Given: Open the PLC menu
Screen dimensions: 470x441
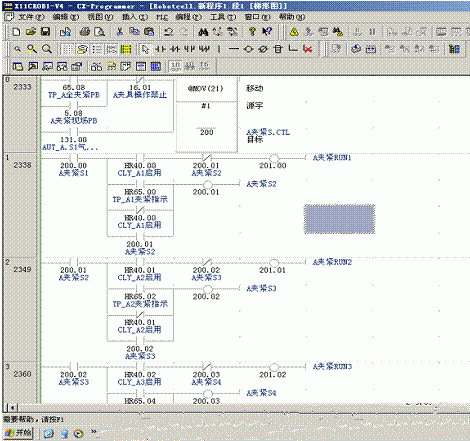Looking at the screenshot, I should pos(162,17).
